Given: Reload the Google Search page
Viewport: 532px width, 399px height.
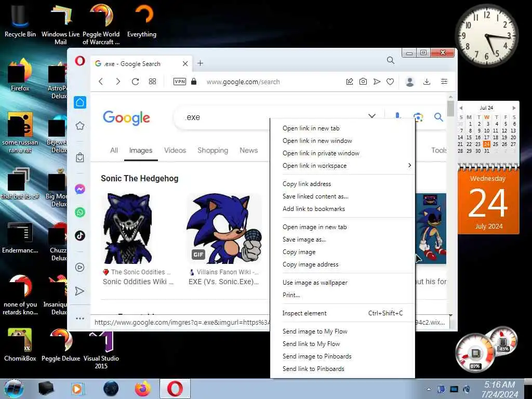Looking at the screenshot, I should point(135,82).
